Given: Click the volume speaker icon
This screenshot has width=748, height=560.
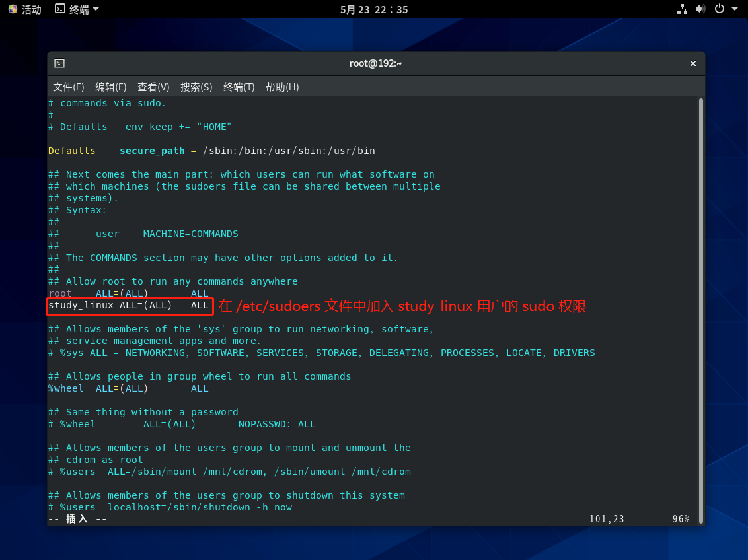Looking at the screenshot, I should [700, 9].
